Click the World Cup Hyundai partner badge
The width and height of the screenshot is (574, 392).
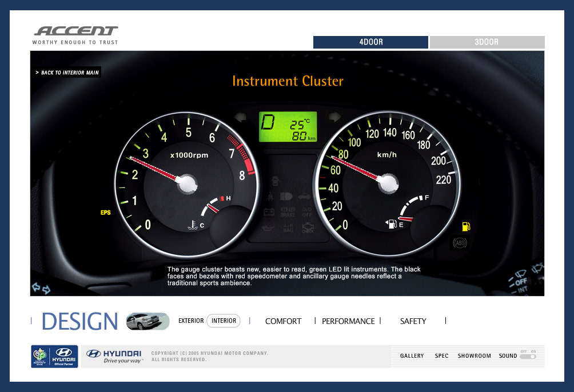(54, 357)
